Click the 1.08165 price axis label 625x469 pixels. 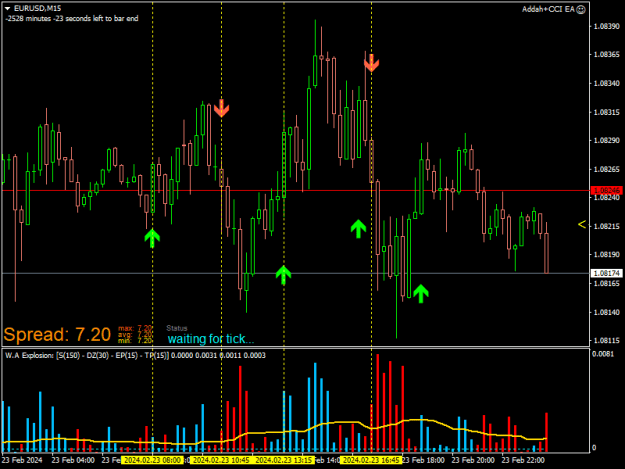[x=607, y=283]
